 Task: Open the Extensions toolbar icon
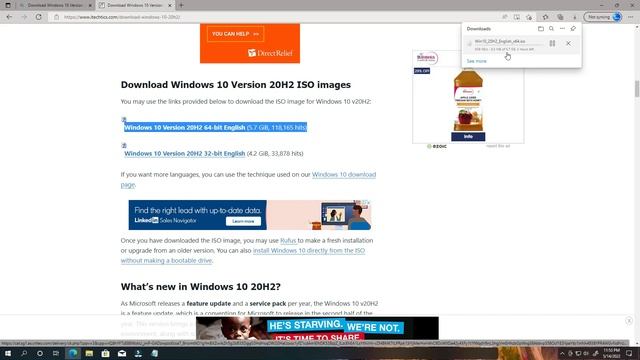(x=545, y=17)
